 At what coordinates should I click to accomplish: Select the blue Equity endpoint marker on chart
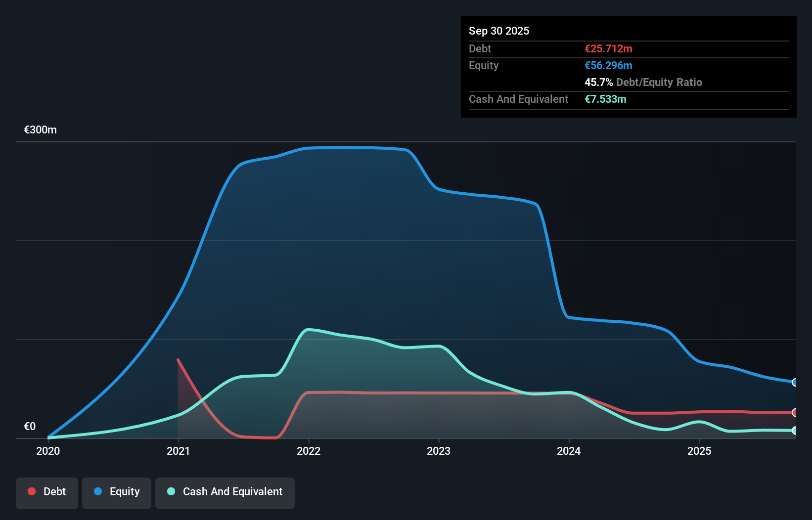[x=795, y=383]
